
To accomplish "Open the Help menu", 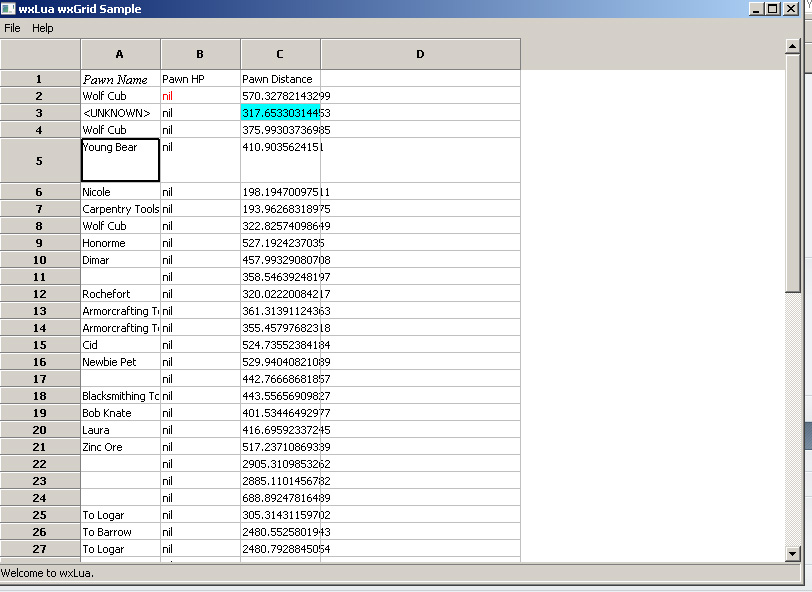I will pyautogui.click(x=42, y=28).
